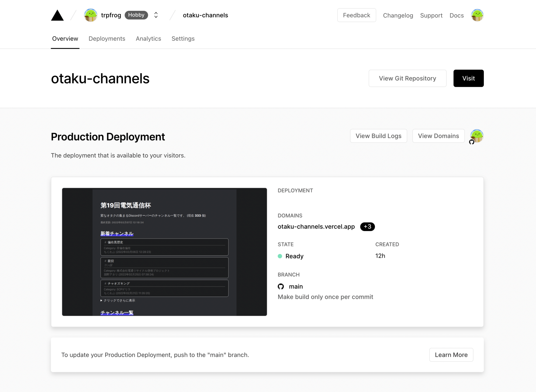Expand the team scope switcher chevrons
Screen dimensions: 536x392
156,15
